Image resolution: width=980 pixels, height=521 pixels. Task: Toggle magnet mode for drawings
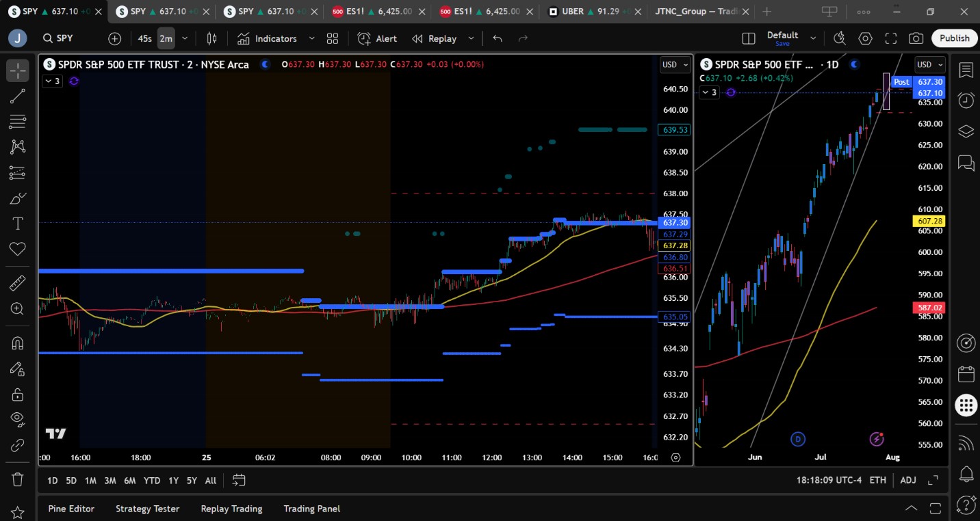(18, 342)
